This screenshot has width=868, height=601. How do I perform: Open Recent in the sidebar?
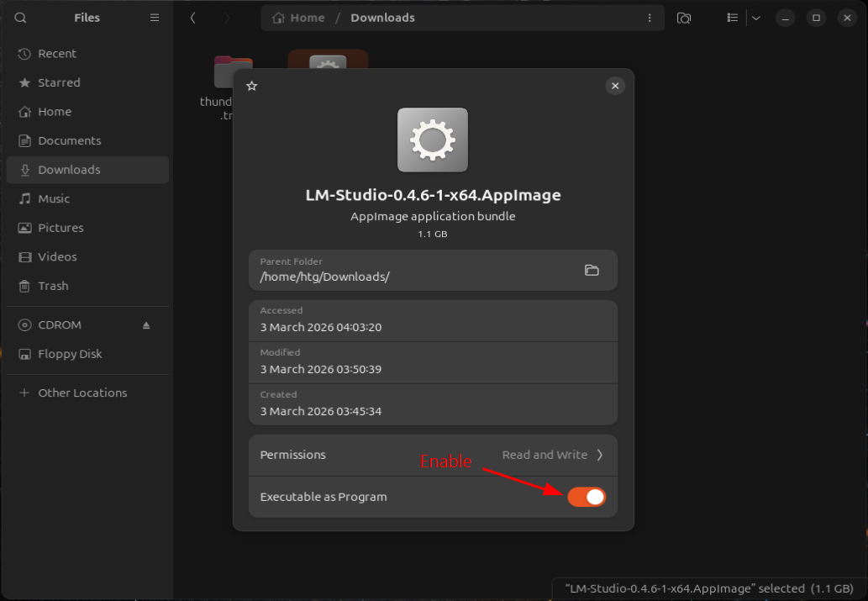(87, 54)
